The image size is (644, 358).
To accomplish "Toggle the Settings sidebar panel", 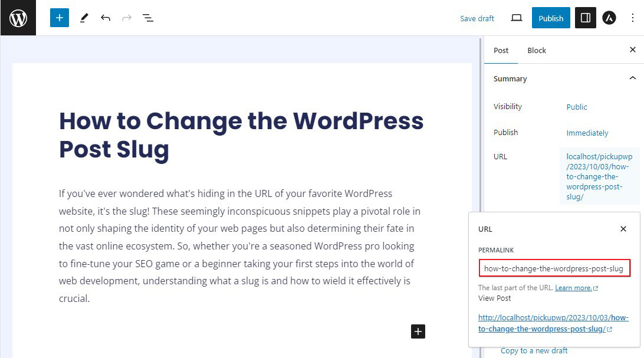I will click(586, 18).
